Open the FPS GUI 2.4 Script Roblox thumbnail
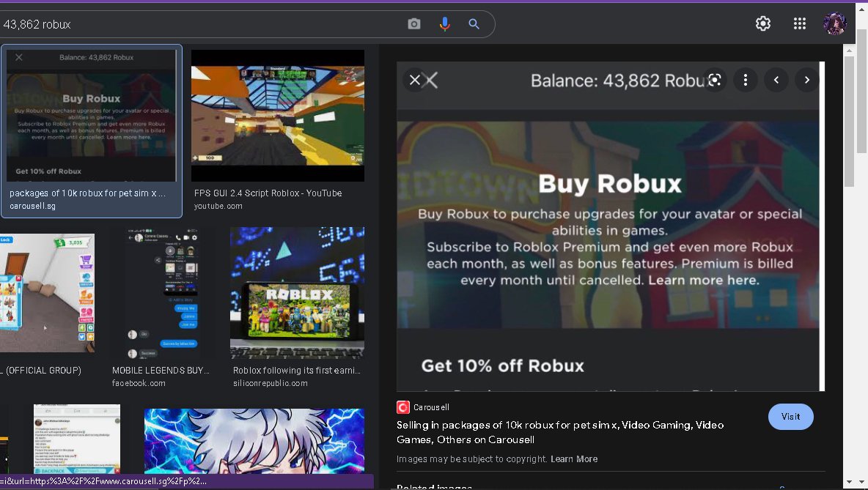The width and height of the screenshot is (868, 490). point(277,116)
